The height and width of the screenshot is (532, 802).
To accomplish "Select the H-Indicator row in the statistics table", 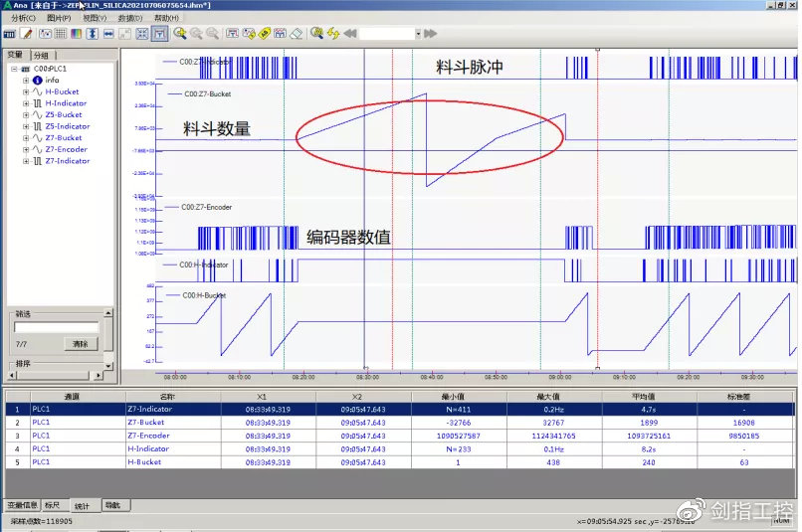I will [x=399, y=449].
